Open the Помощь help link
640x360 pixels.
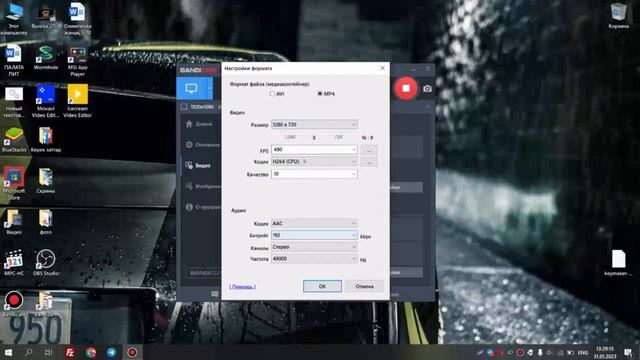(242, 287)
